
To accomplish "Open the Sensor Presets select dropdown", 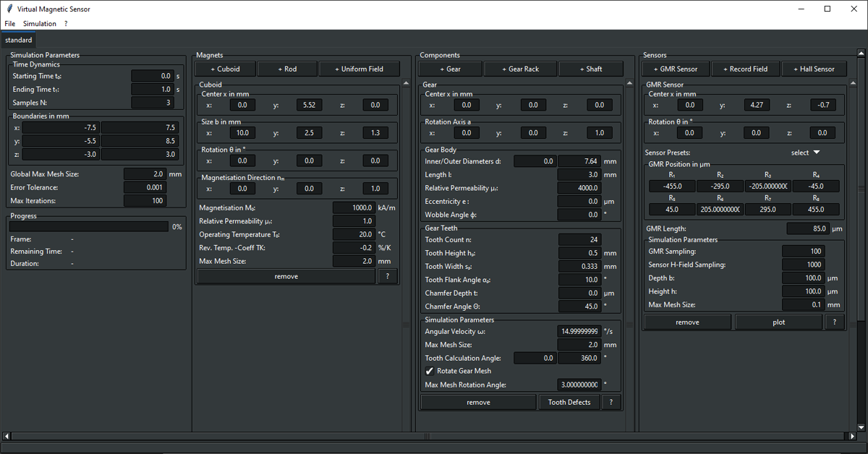I will click(x=805, y=153).
